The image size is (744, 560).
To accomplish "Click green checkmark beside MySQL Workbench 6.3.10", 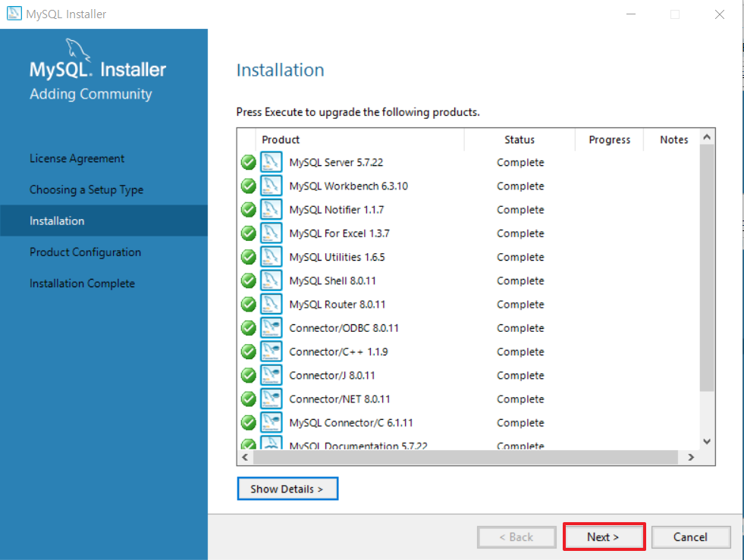I will point(248,186).
